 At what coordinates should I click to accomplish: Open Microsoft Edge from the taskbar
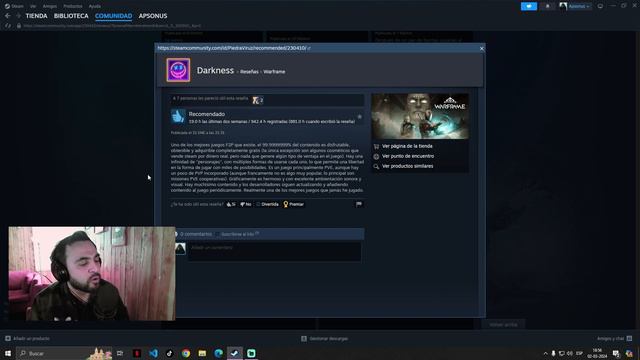[218, 353]
